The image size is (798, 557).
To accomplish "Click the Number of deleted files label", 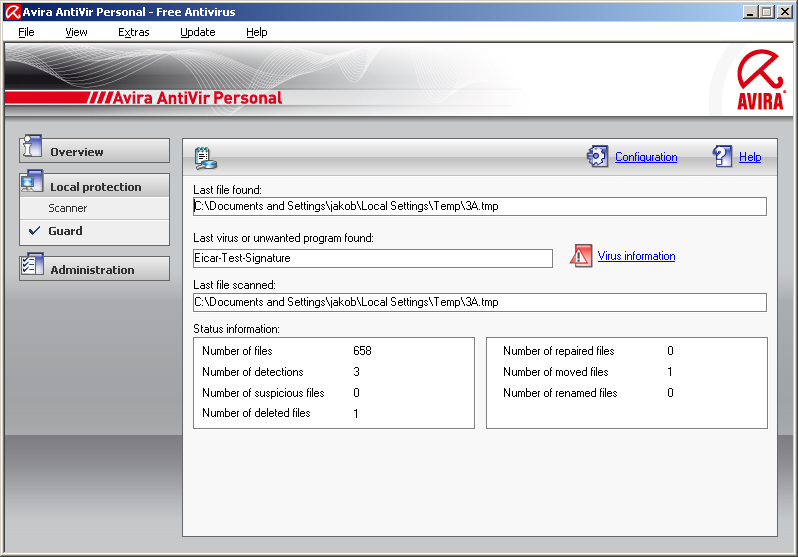I will pyautogui.click(x=256, y=413).
